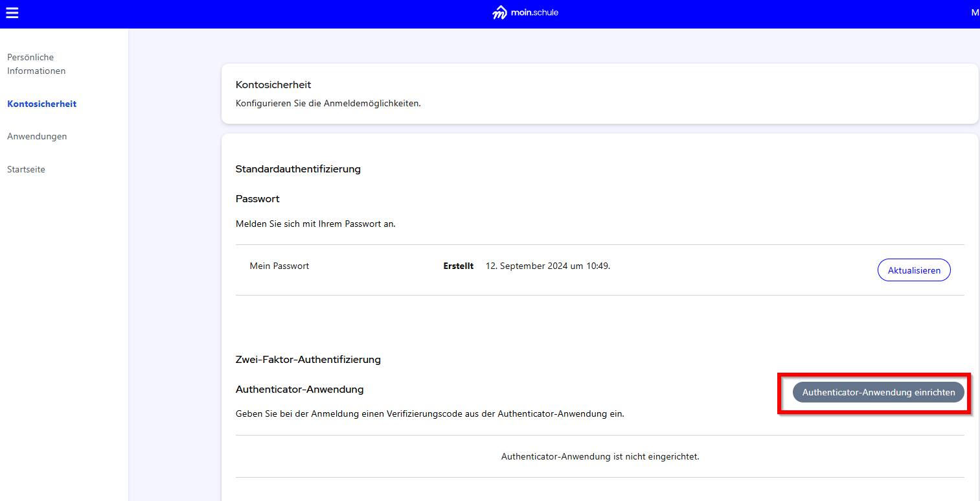This screenshot has height=501, width=980.
Task: Click the Standardauthentifizierung section heading
Action: coord(298,169)
